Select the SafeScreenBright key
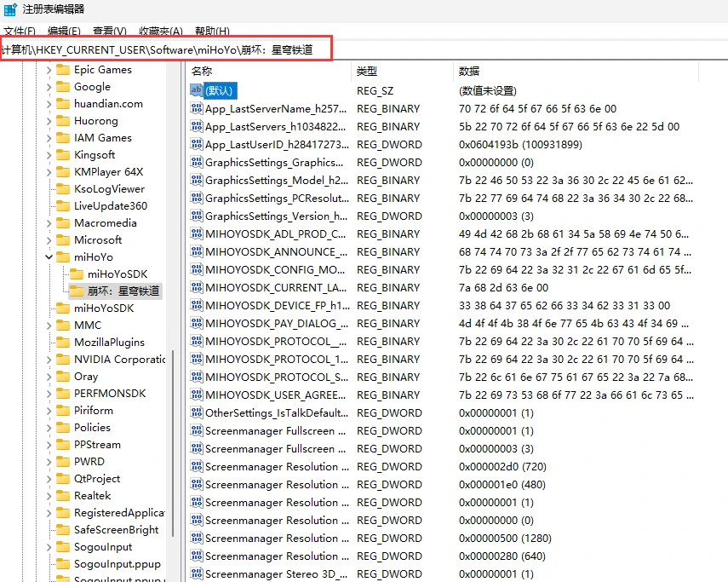 pos(116,530)
